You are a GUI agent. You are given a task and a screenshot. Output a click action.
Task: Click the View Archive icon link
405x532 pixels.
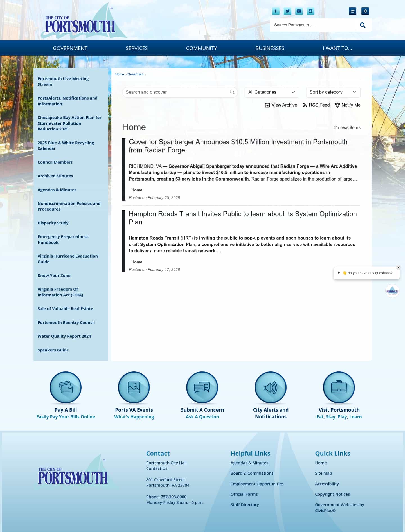[281, 105]
